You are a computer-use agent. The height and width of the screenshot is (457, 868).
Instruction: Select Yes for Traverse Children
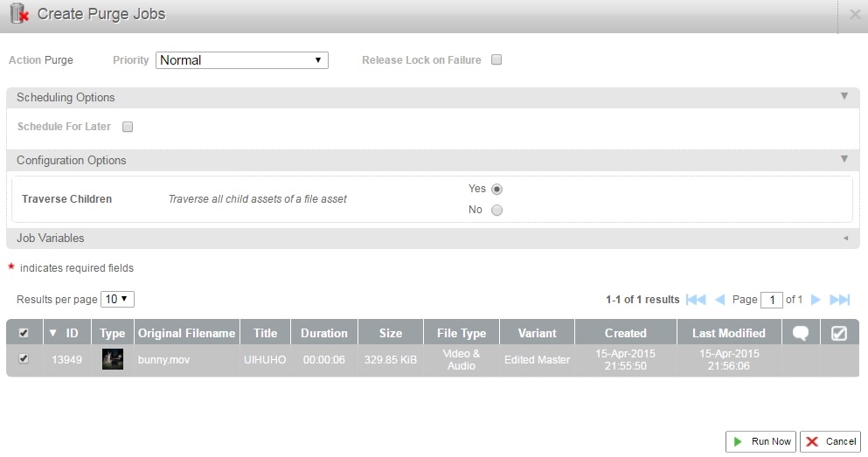(496, 189)
